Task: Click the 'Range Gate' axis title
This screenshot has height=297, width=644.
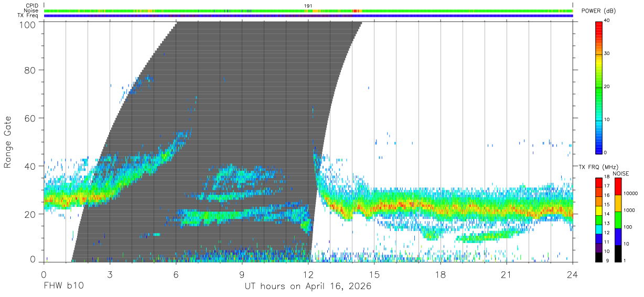Action: [8, 142]
